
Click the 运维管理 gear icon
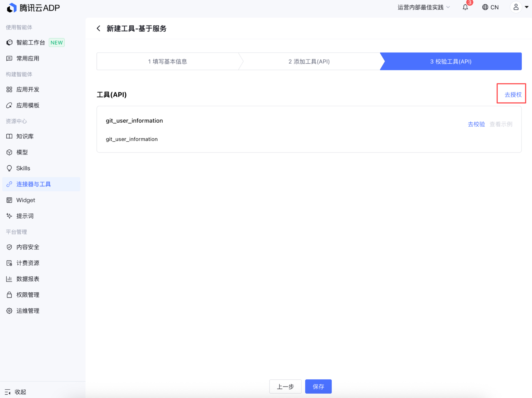9,311
